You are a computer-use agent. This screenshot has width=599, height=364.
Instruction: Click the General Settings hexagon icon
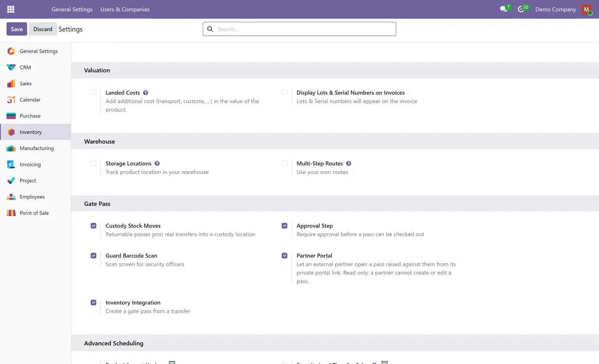11,51
